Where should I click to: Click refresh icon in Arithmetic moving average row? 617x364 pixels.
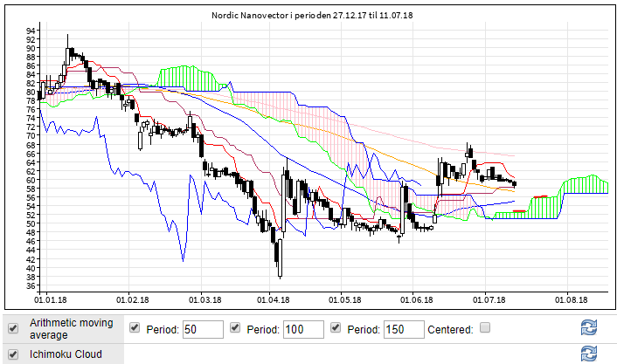(x=589, y=327)
